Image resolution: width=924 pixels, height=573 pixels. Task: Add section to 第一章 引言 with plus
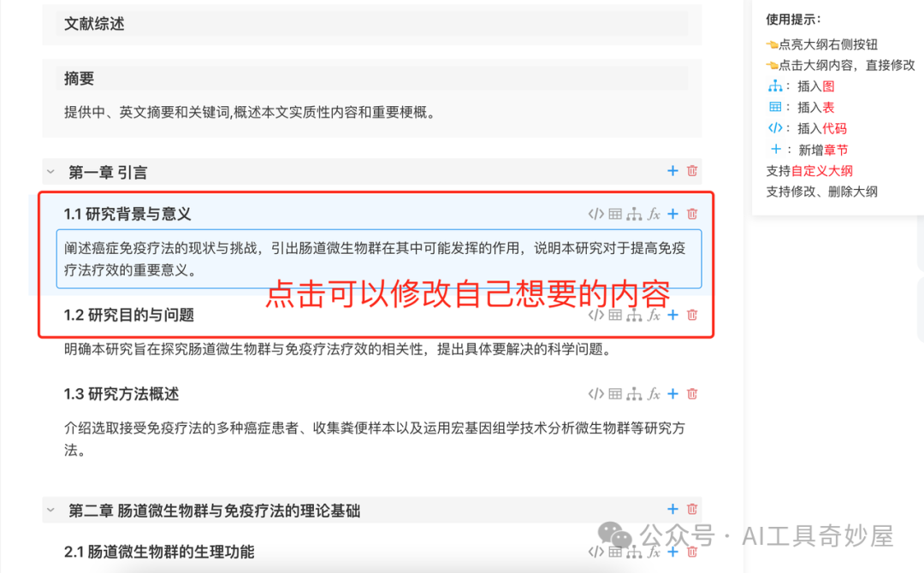point(672,171)
